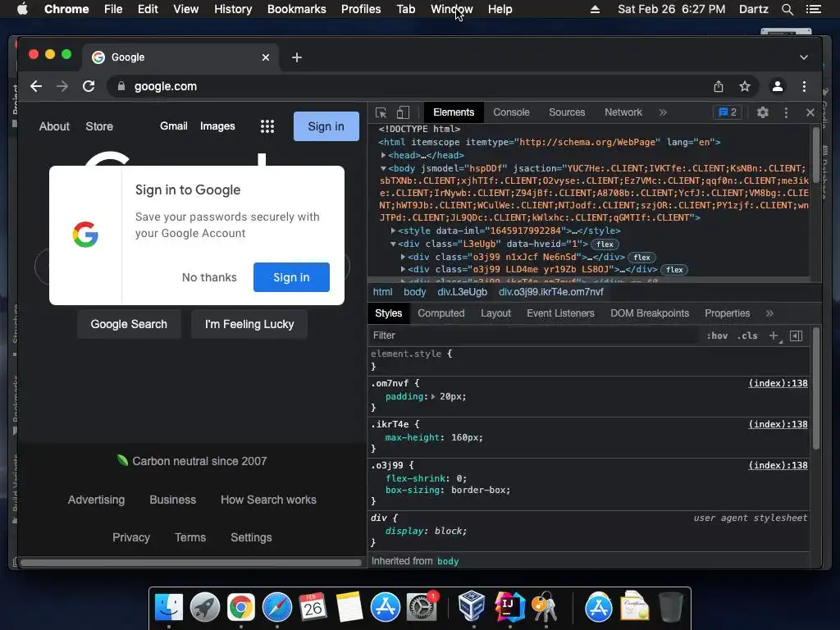Open Google apps grid icon
This screenshot has height=630, width=840.
coord(267,126)
